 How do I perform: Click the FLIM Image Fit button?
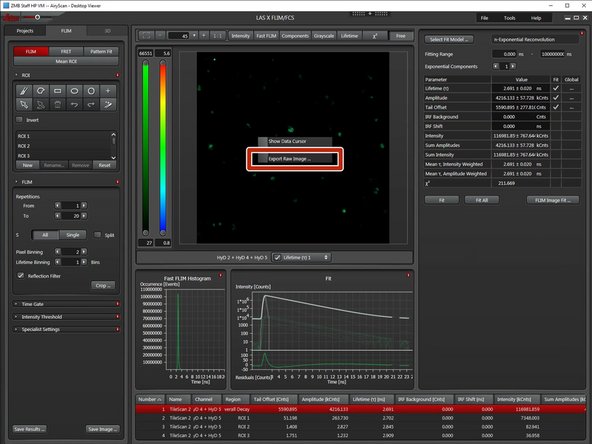click(553, 200)
